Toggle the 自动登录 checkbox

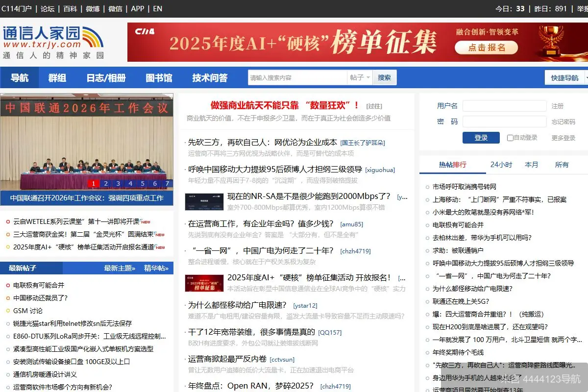click(510, 138)
